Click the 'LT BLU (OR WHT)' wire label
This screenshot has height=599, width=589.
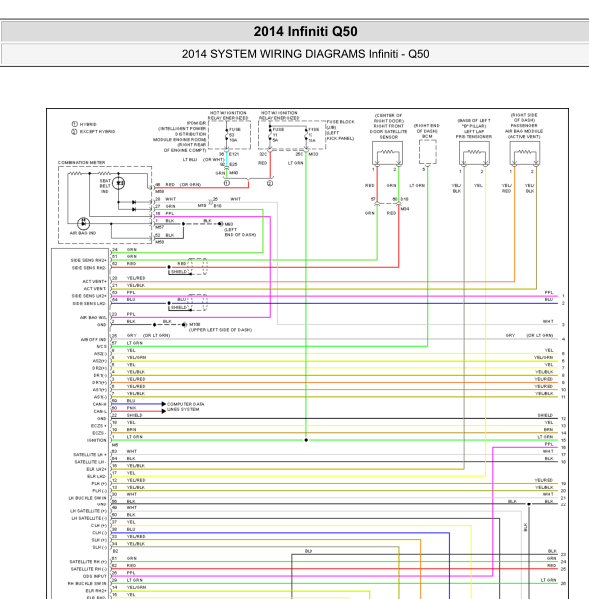(203, 160)
